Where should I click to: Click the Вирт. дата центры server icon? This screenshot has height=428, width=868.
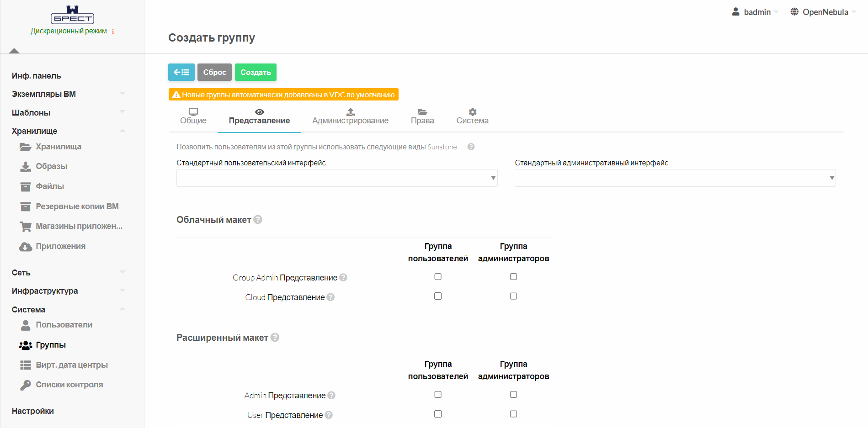pos(25,365)
